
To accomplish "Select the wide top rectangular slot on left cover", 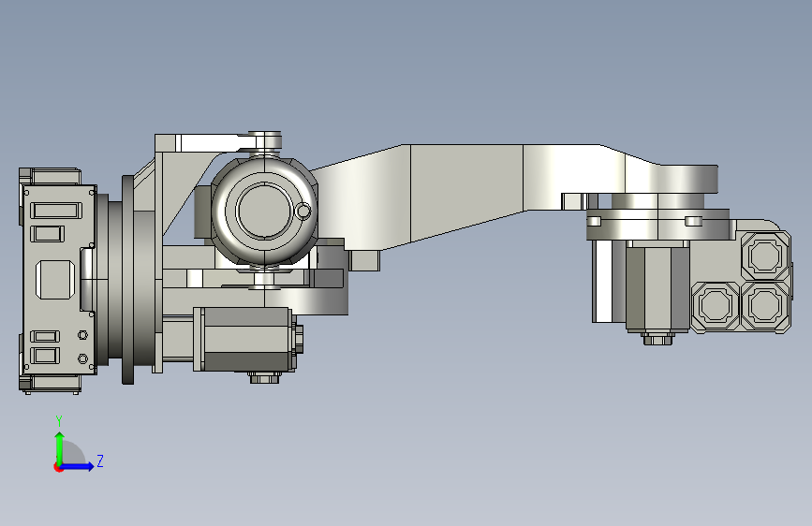I will [x=56, y=211].
